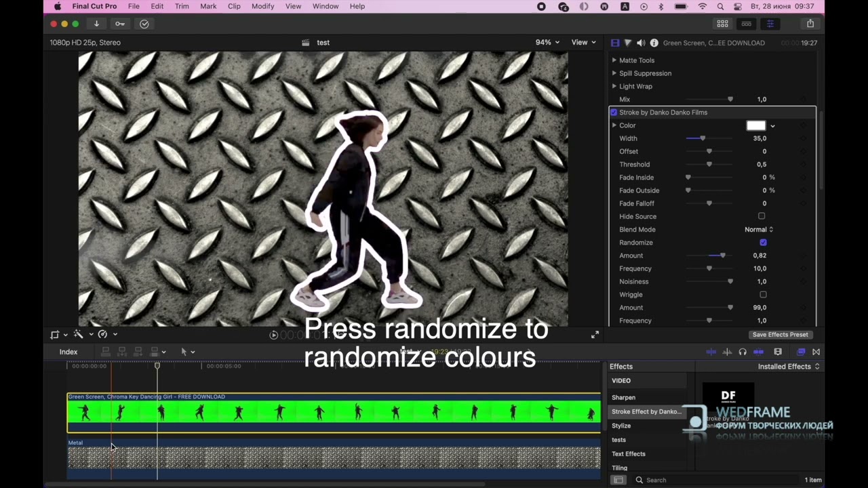Select tests effects category

(x=618, y=440)
